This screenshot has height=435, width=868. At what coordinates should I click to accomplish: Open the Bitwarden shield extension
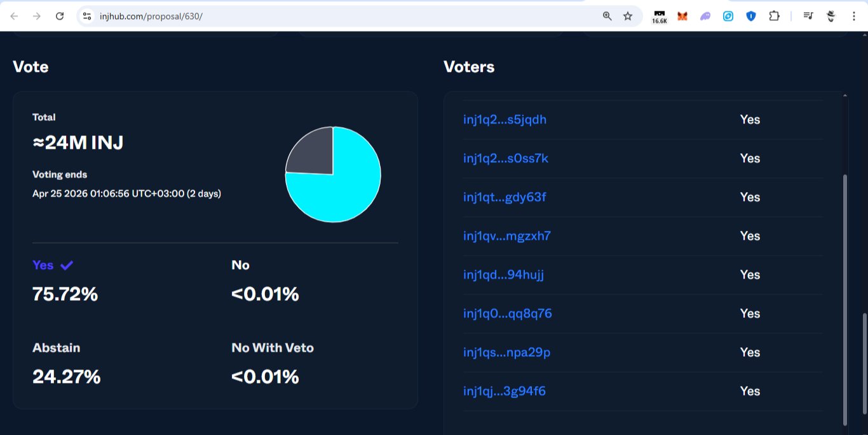[751, 16]
